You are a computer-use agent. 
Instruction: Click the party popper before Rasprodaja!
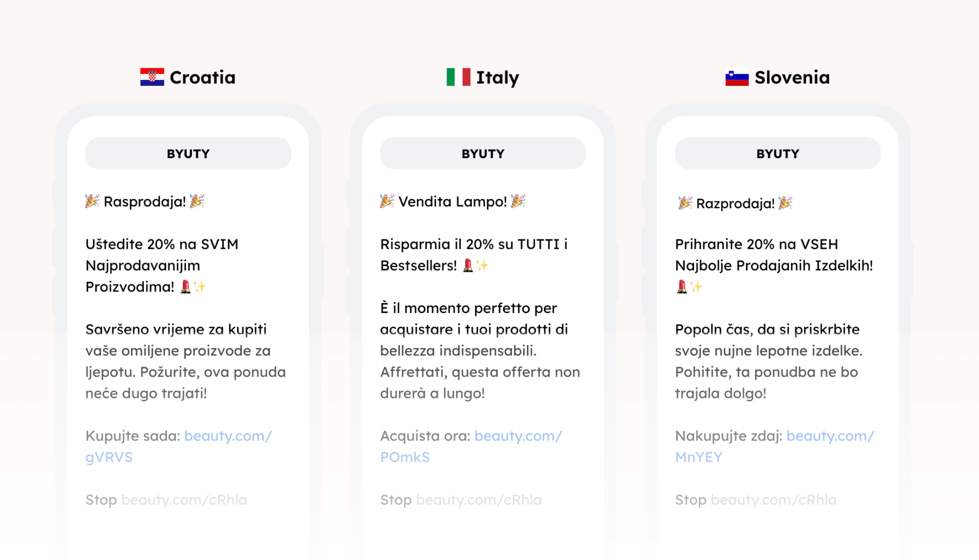tap(92, 201)
